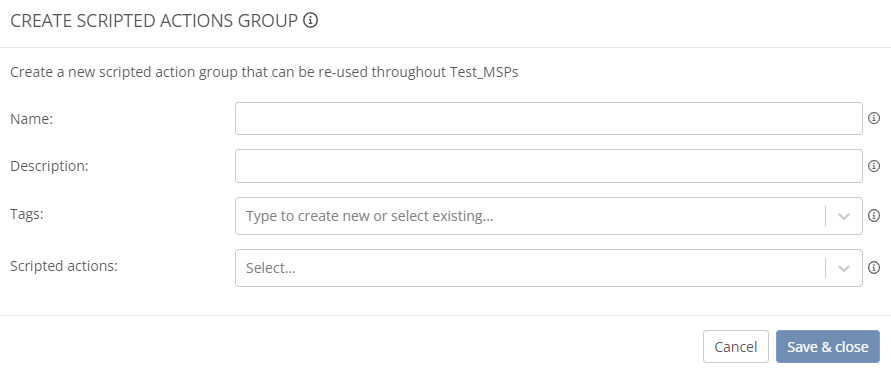This screenshot has height=369, width=891.
Task: Open the Name field info icon
Action: click(874, 118)
